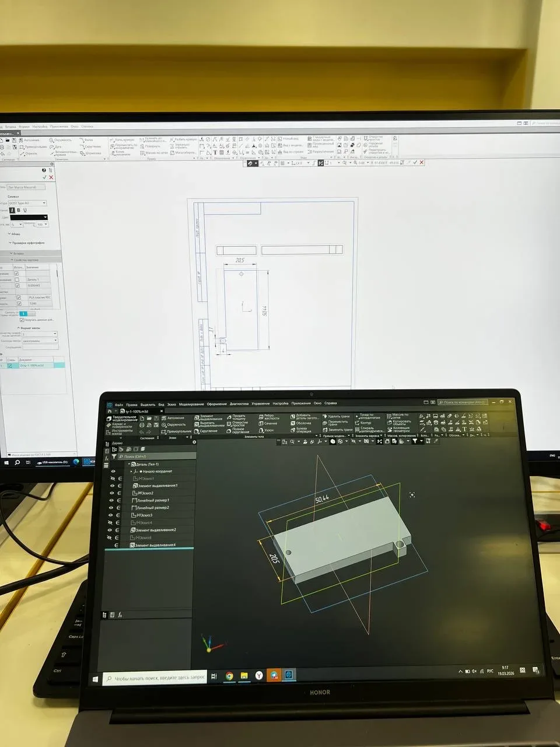Open Моделирование menu on laptop

[x=191, y=404]
